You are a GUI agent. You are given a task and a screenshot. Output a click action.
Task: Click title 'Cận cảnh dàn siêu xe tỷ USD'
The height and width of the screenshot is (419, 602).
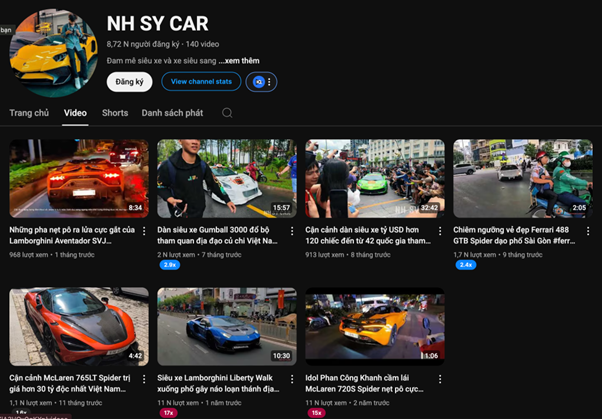pos(368,235)
